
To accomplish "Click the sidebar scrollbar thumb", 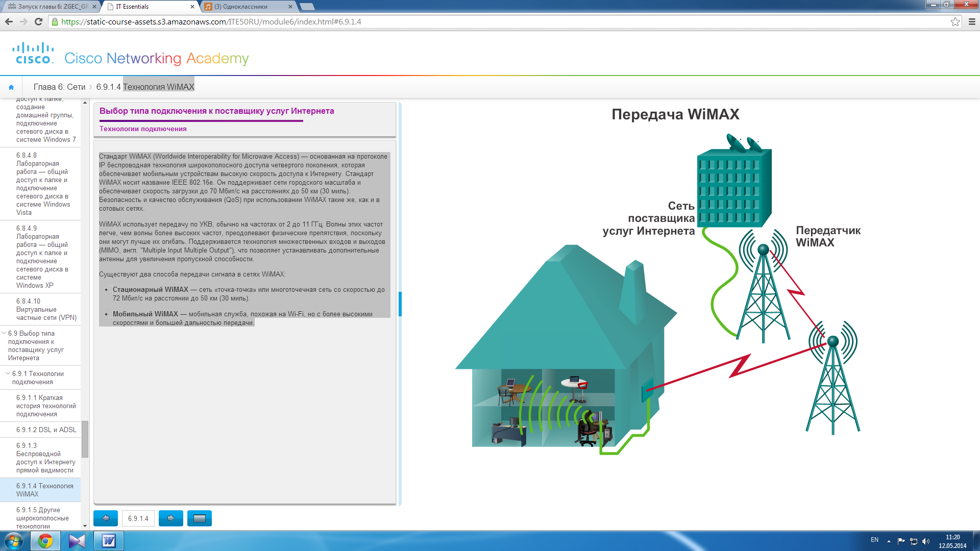I will click(x=85, y=439).
